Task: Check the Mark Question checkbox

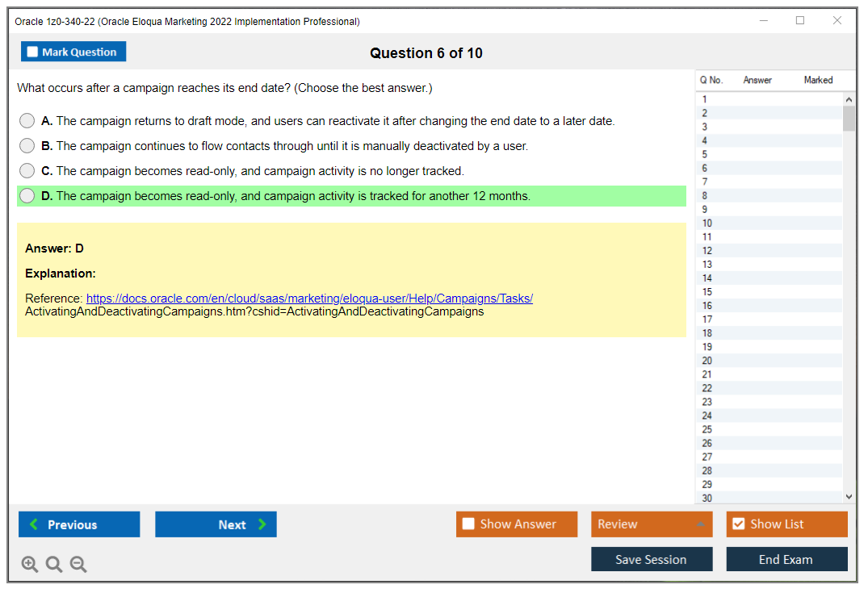Action: pyautogui.click(x=32, y=52)
